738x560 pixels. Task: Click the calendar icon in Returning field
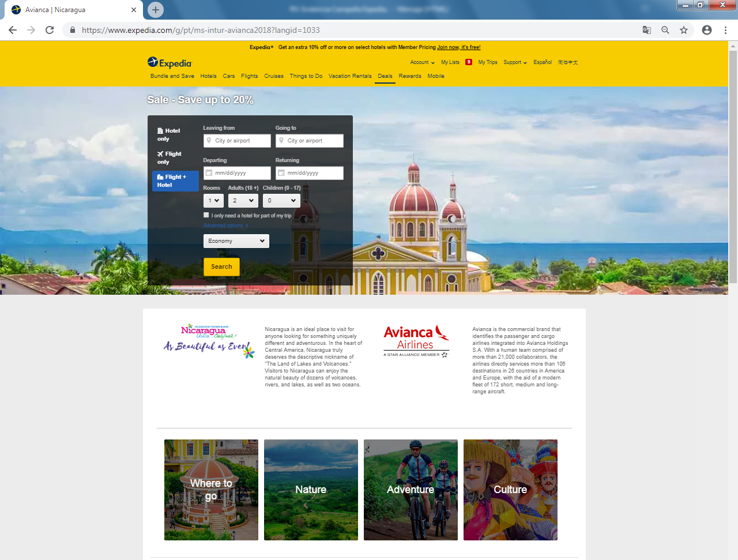(x=281, y=173)
